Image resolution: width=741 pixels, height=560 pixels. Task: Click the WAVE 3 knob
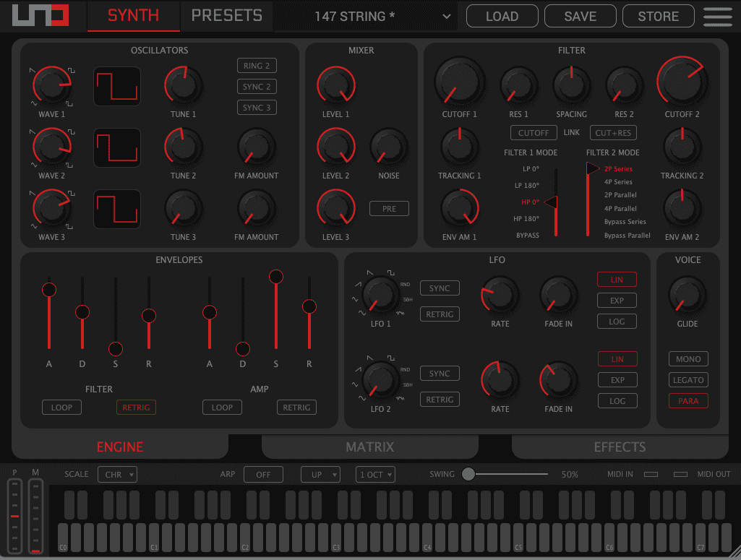click(51, 208)
